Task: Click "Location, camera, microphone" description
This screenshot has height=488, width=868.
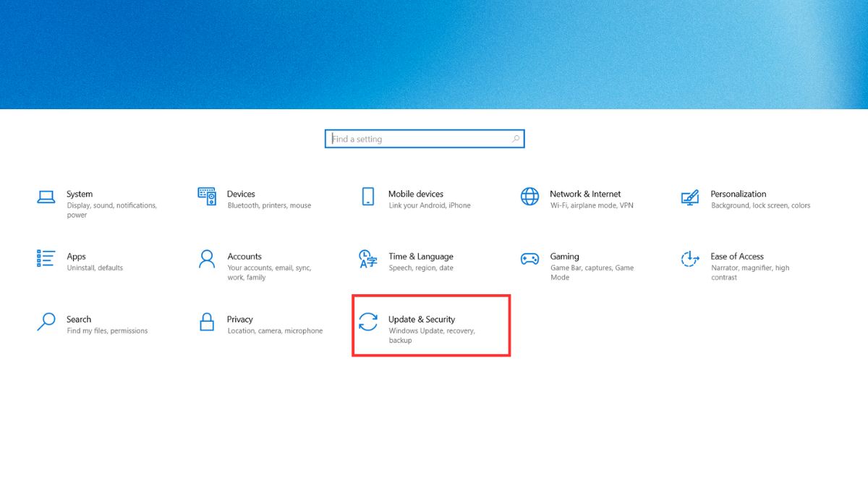Action: pyautogui.click(x=275, y=331)
